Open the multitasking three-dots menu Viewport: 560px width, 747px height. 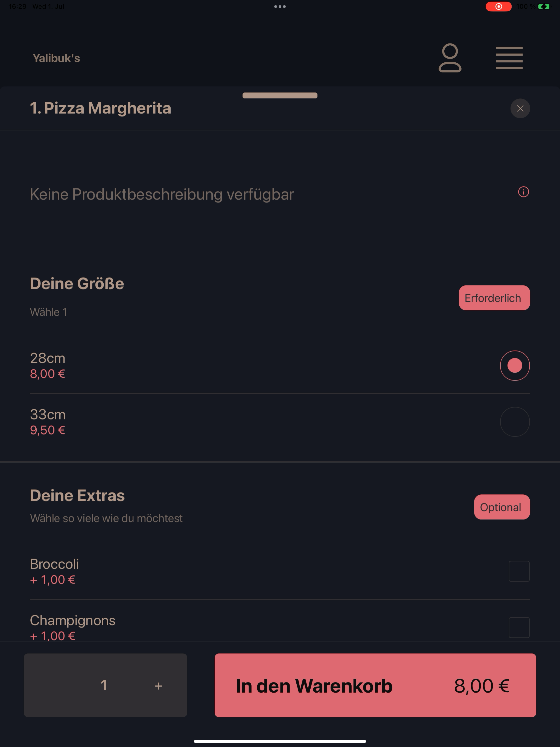[280, 6]
